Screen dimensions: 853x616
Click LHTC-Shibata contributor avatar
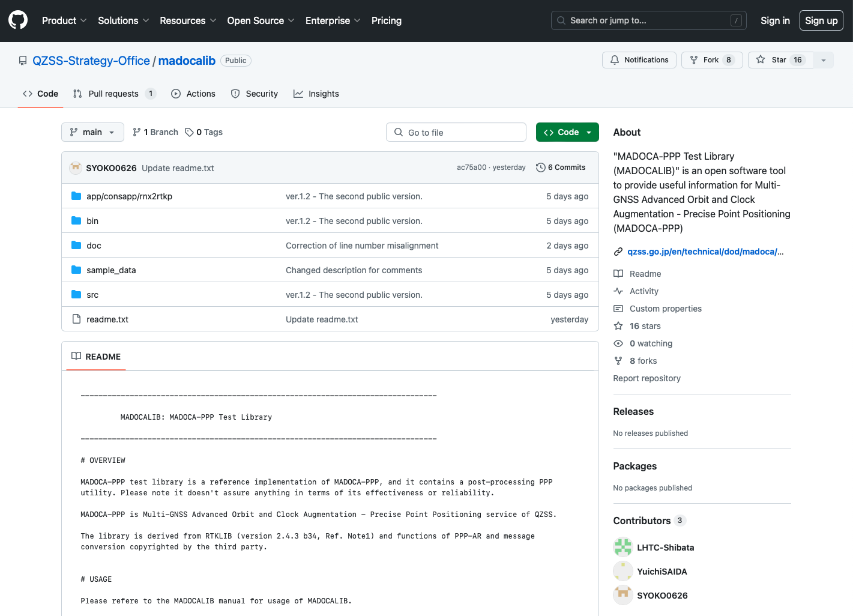(x=623, y=547)
